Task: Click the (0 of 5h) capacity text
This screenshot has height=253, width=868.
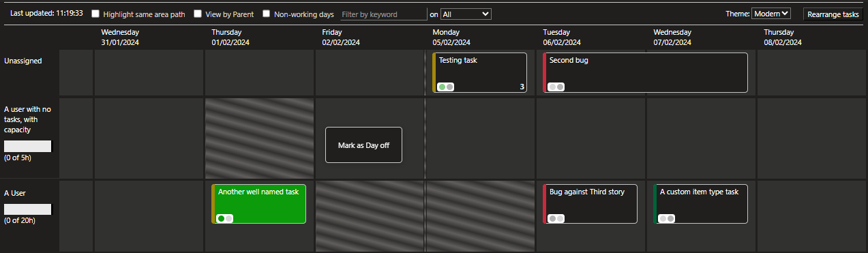Action: [x=18, y=158]
